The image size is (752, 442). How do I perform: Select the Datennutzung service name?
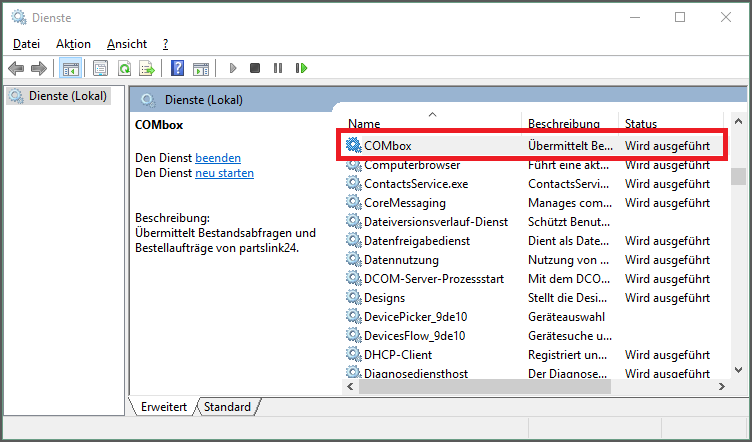401,260
